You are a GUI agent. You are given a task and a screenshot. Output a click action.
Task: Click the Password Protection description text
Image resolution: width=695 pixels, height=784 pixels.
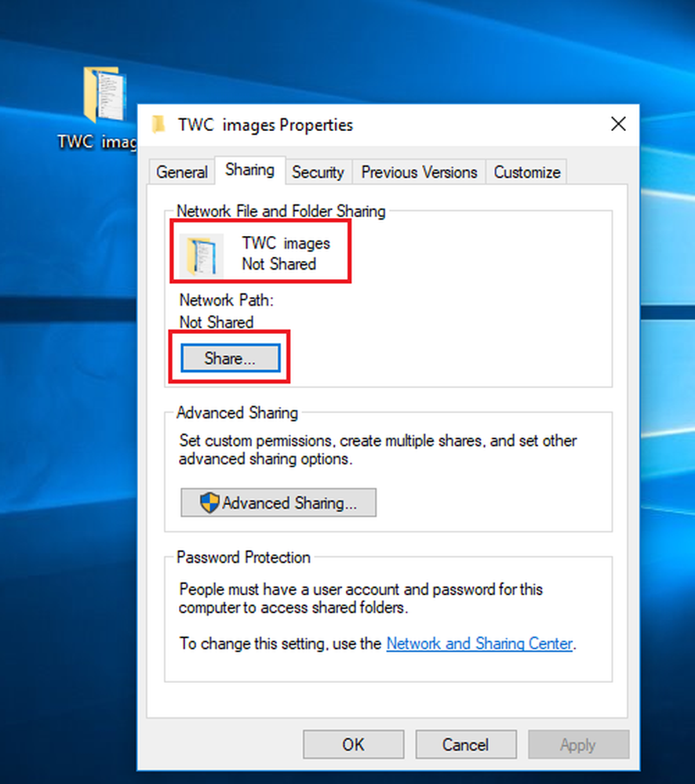361,598
